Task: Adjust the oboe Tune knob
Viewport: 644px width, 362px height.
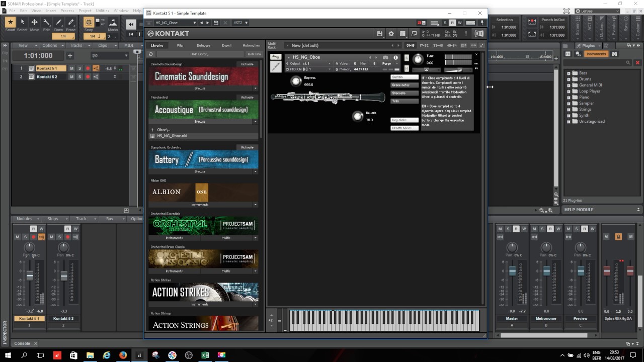Action: (418, 59)
